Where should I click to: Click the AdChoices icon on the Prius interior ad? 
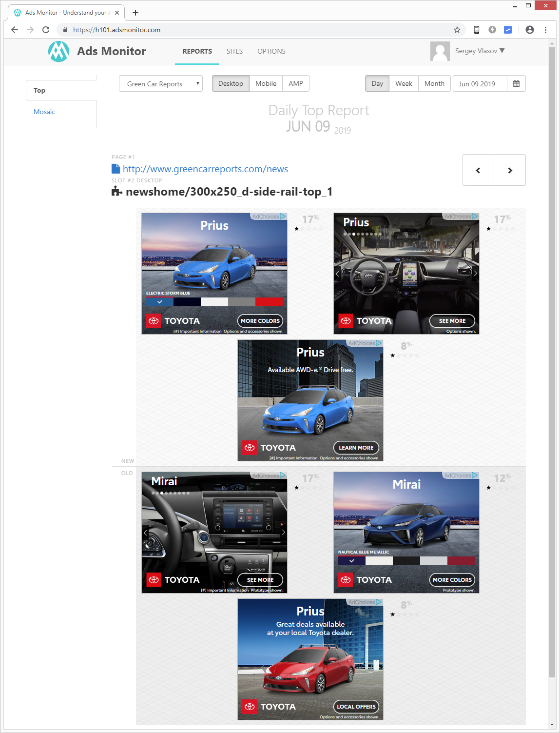475,217
